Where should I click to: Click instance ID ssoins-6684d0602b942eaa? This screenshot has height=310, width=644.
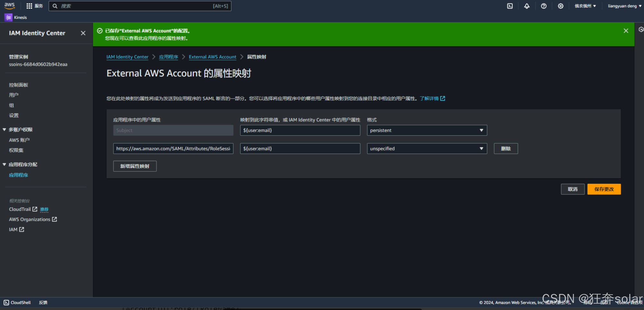(38, 65)
